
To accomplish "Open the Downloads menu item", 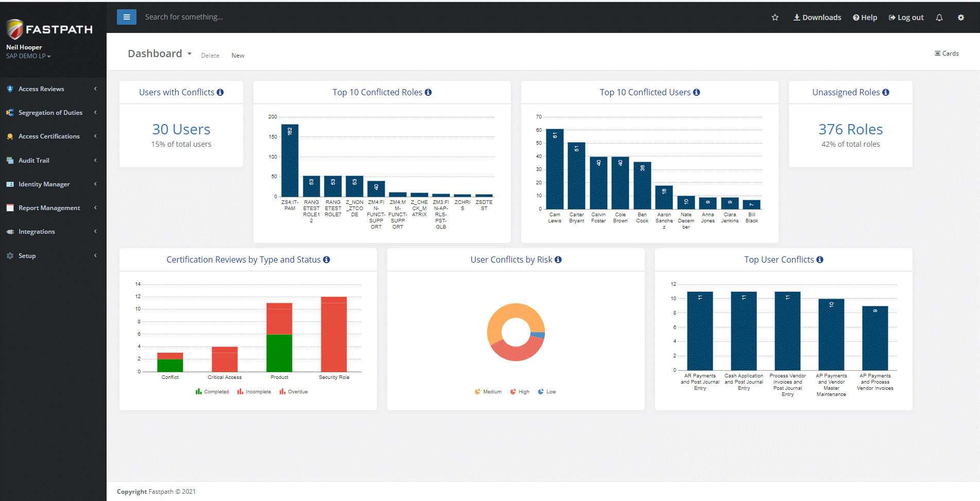I will (x=817, y=17).
